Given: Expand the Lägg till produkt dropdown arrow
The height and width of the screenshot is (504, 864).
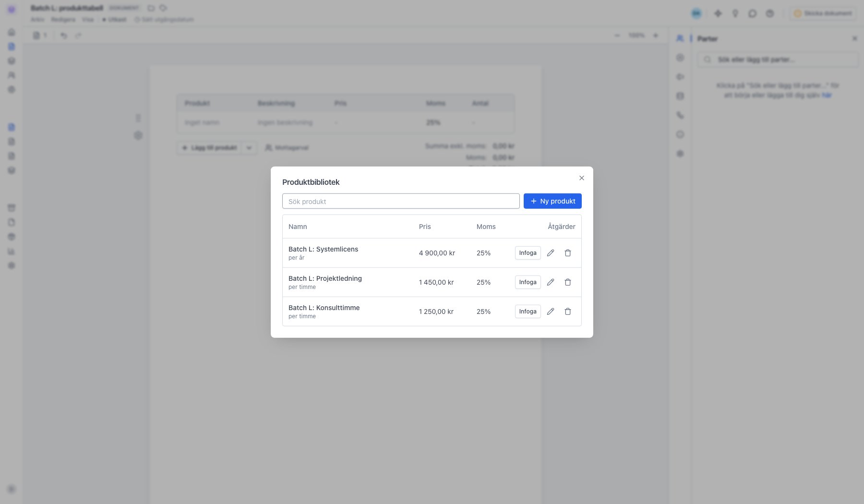Looking at the screenshot, I should [249, 148].
